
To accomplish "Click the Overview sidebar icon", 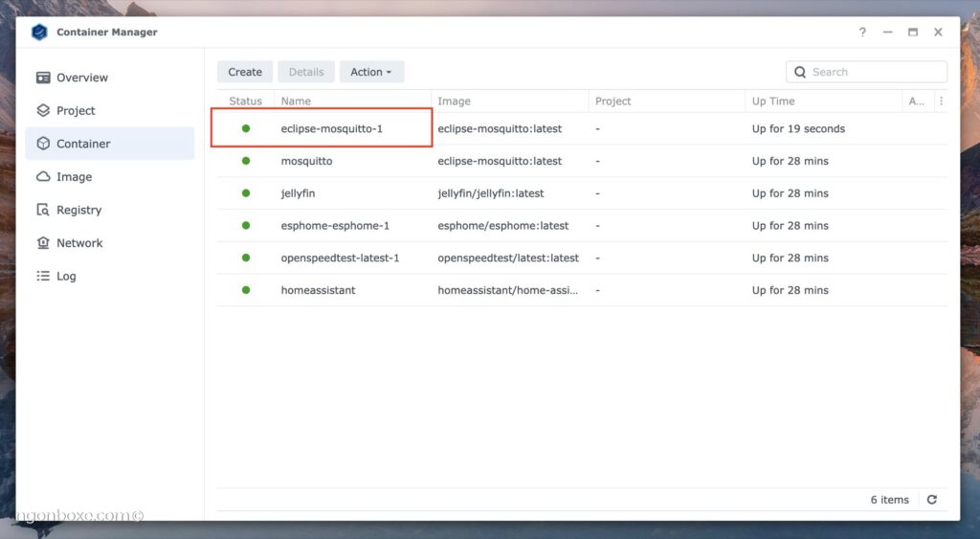I will tap(43, 78).
